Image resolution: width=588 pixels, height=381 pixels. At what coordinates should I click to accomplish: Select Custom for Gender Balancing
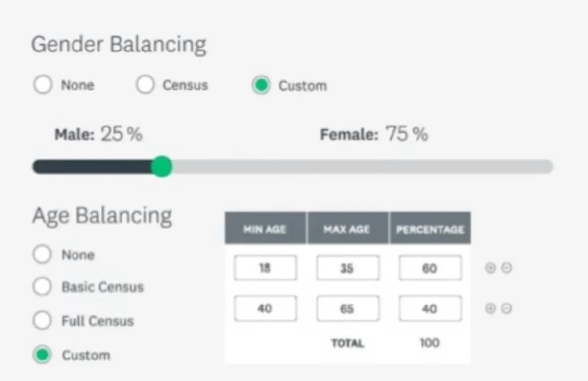click(261, 86)
